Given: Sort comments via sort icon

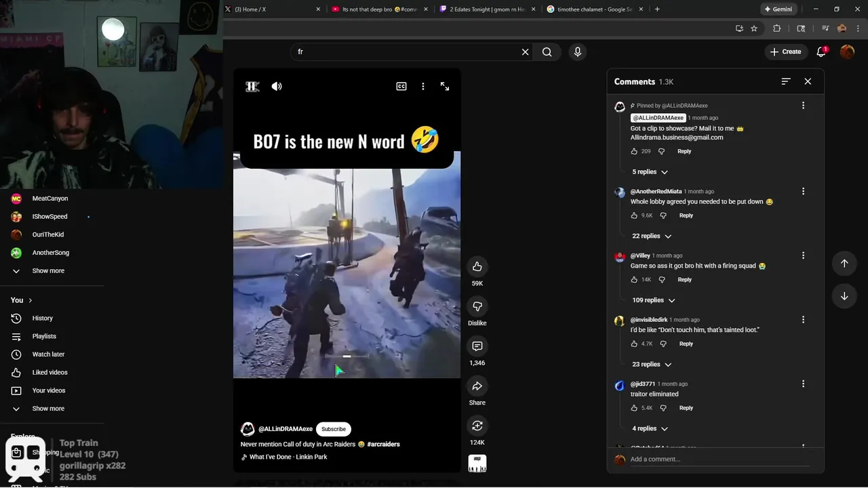Looking at the screenshot, I should pos(786,81).
